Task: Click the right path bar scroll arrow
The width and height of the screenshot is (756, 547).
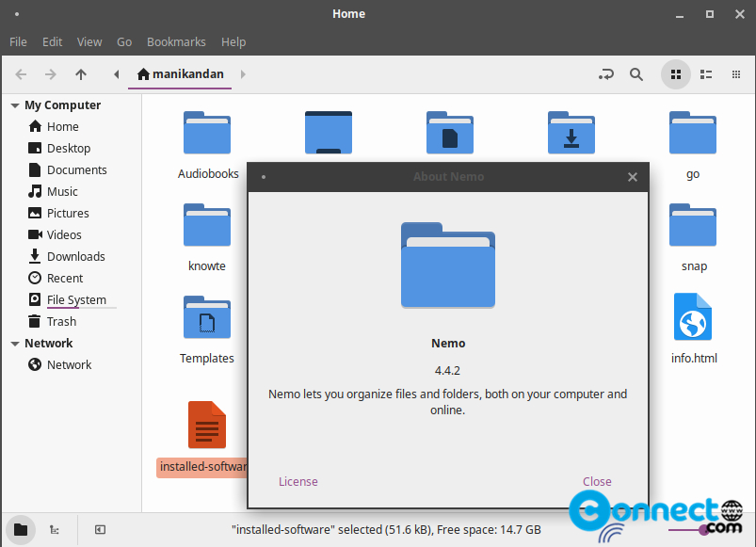Action: click(x=243, y=74)
